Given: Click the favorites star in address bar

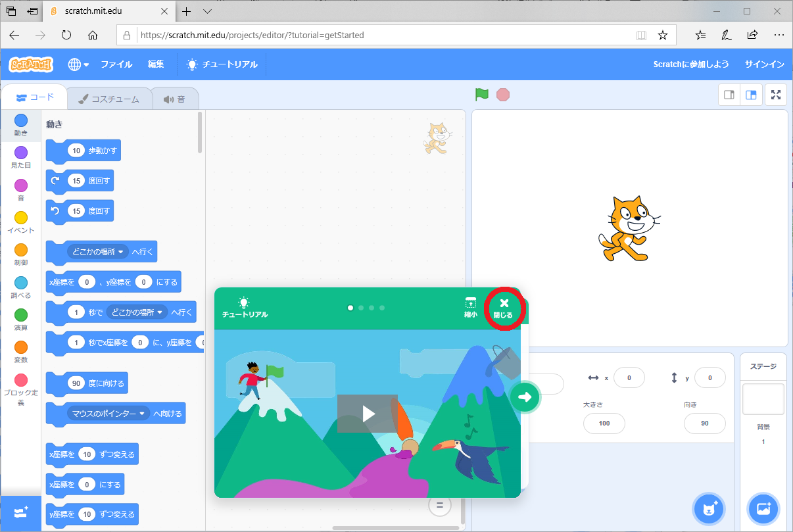Looking at the screenshot, I should pos(663,35).
